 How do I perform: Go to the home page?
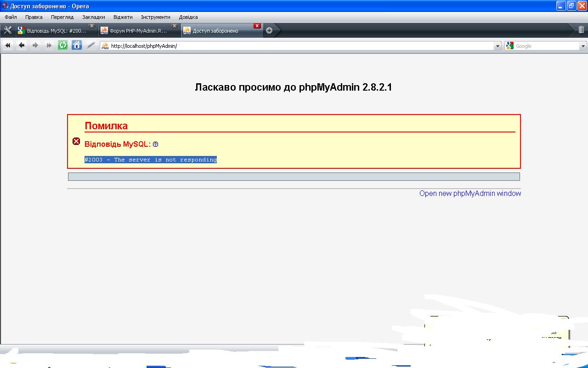point(77,45)
